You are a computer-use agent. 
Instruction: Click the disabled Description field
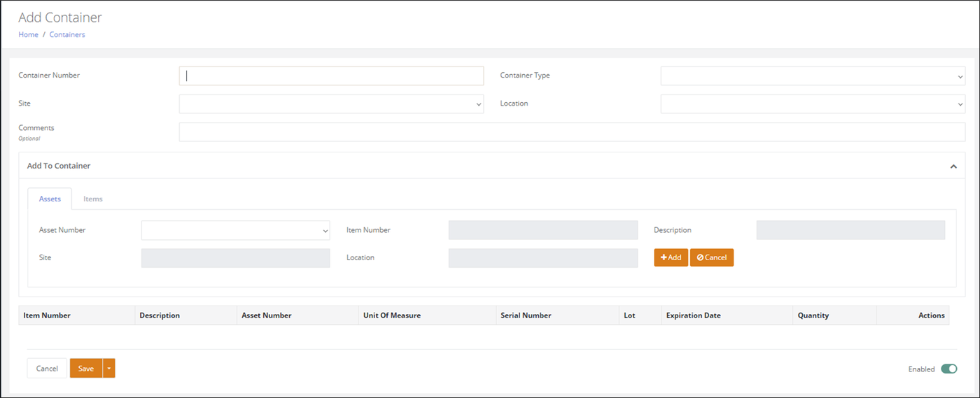(x=850, y=230)
